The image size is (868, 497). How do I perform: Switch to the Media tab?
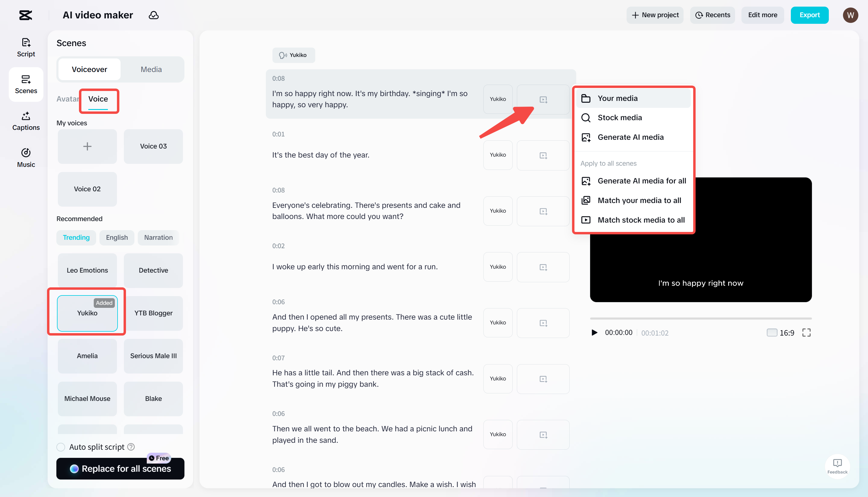click(151, 69)
